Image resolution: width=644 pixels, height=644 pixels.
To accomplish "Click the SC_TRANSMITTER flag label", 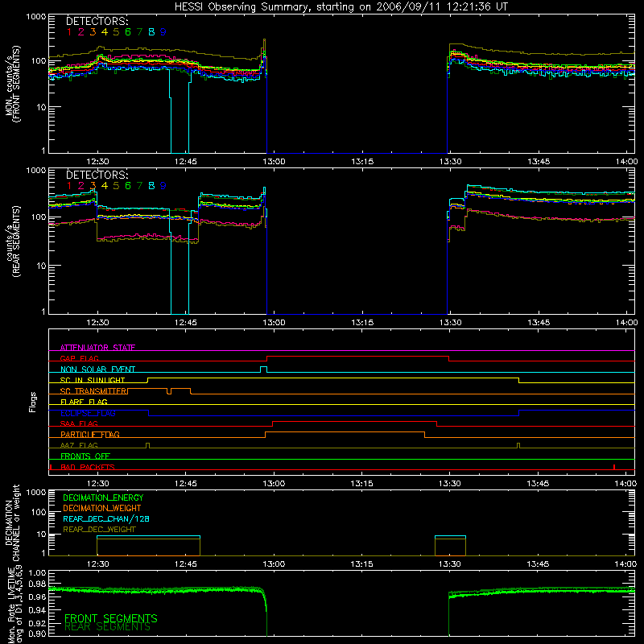I will pos(93,391).
